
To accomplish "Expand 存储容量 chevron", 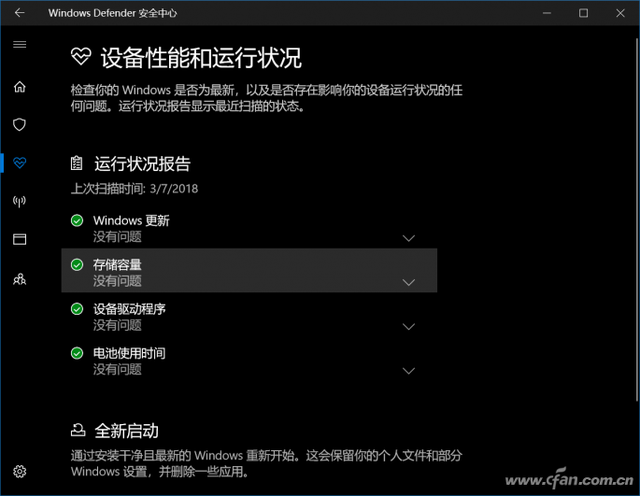I will pyautogui.click(x=409, y=282).
